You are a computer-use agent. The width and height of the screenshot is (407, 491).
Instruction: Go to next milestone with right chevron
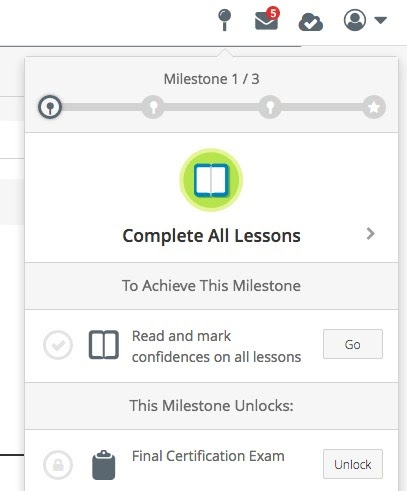pyautogui.click(x=370, y=234)
